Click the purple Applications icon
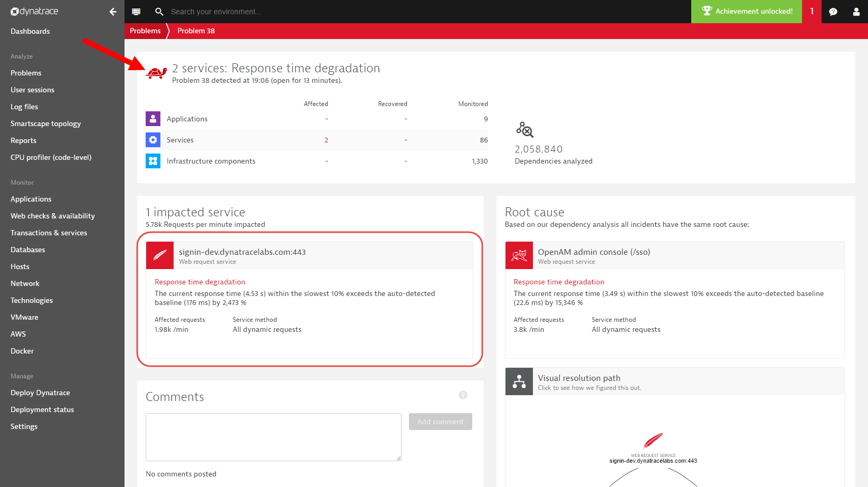This screenshot has width=868, height=487. (x=153, y=119)
